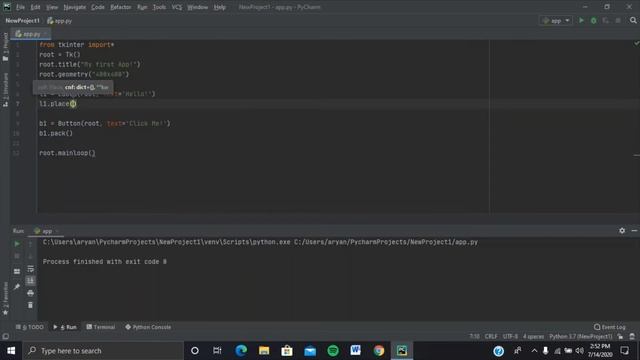Open Spotify from taskbar

333,351
